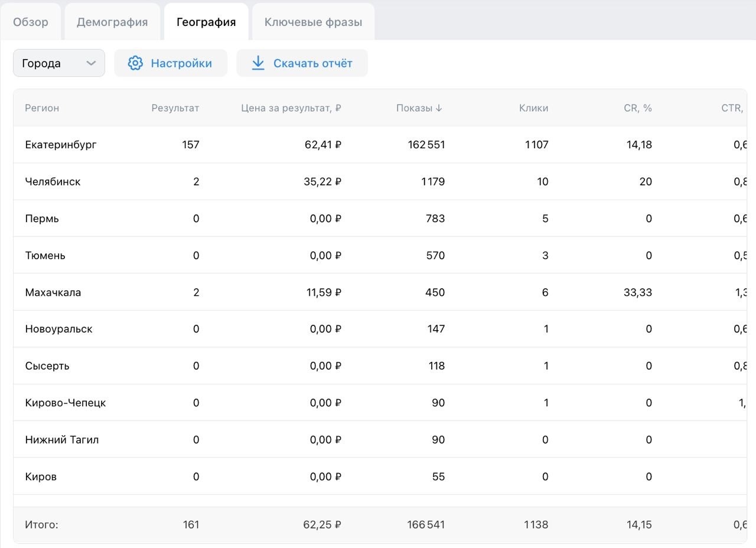This screenshot has width=756, height=548.
Task: Click the Итого: label
Action: (41, 524)
